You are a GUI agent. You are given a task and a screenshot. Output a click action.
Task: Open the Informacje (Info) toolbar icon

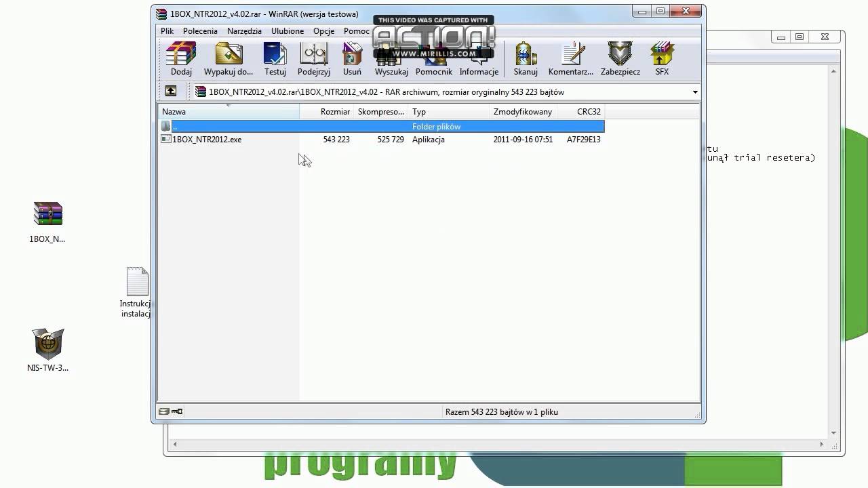click(479, 59)
